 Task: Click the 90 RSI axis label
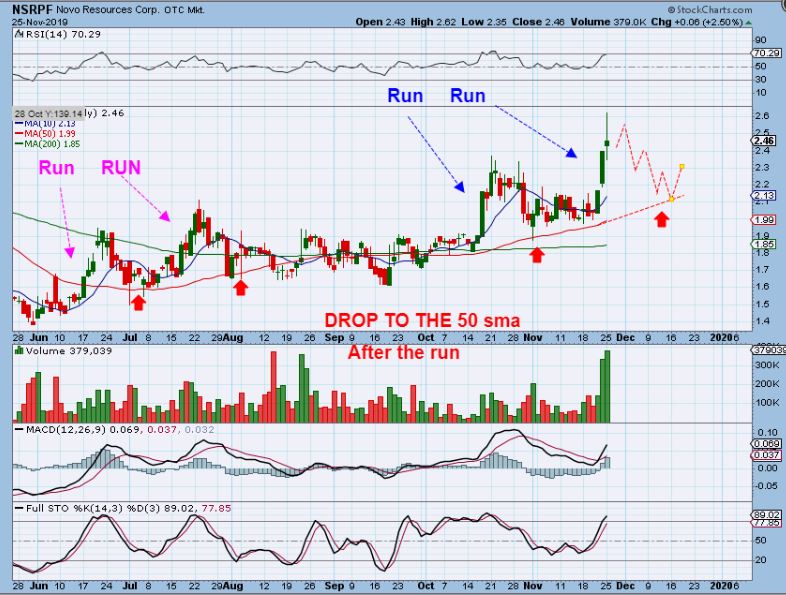760,41
